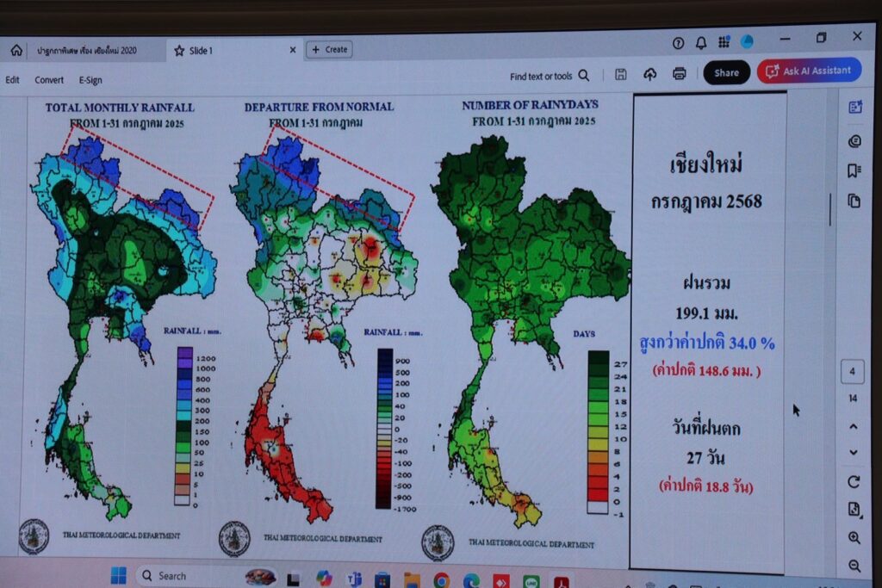Click the Share button
Viewport: 882px width, 588px height.
[726, 73]
